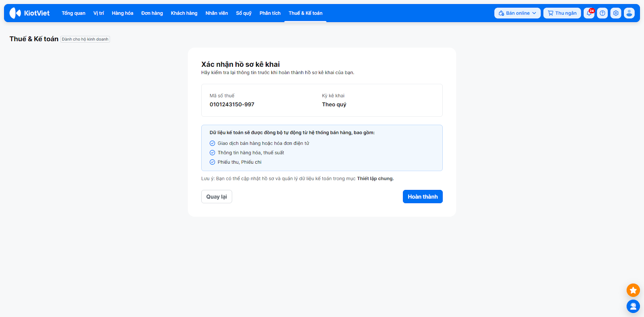
Task: Open the Hàng hóa menu
Action: pyautogui.click(x=122, y=13)
